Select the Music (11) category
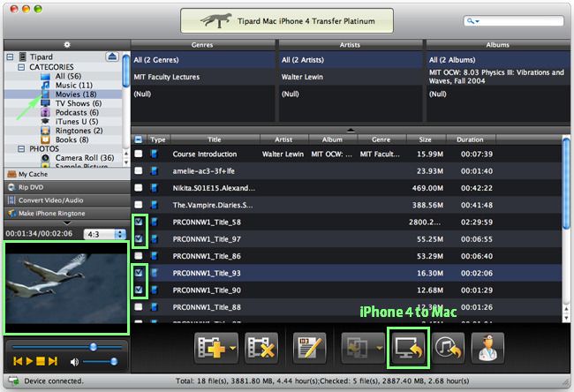 tap(73, 86)
